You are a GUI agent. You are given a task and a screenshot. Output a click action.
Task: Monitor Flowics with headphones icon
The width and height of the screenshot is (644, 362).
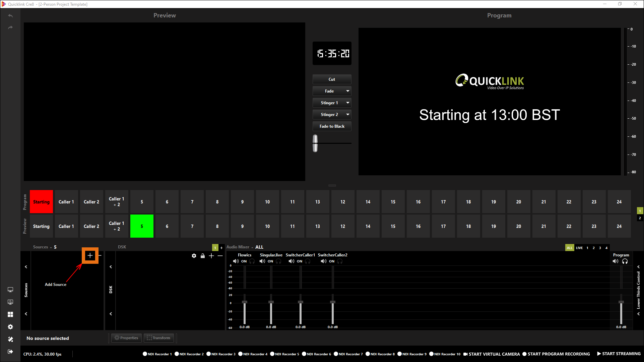click(252, 261)
